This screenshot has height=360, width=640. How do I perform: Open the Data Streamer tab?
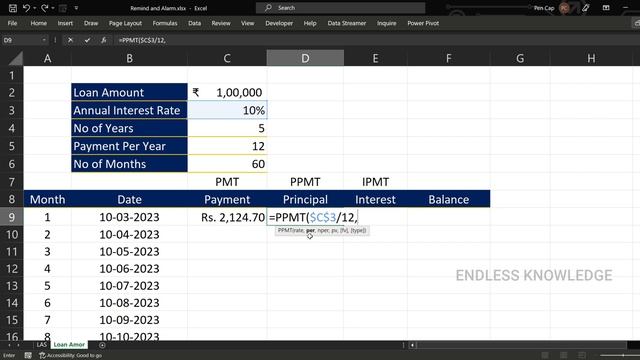(x=347, y=23)
